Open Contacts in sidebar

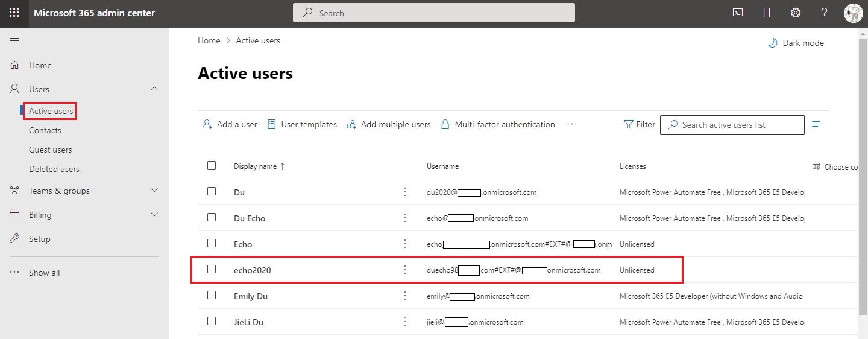coord(45,130)
